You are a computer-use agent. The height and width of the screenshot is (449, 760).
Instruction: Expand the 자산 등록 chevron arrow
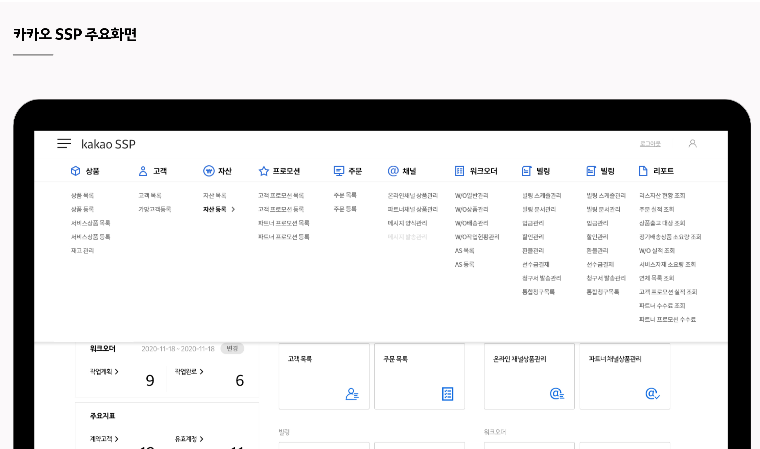233,209
